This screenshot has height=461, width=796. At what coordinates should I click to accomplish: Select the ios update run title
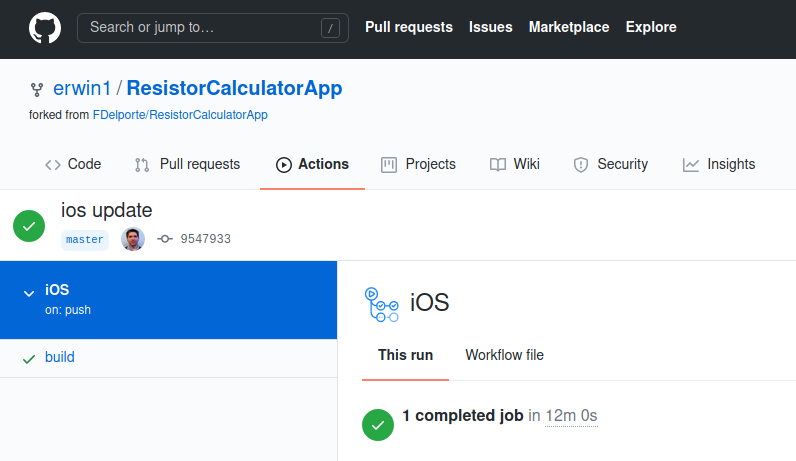pyautogui.click(x=107, y=210)
